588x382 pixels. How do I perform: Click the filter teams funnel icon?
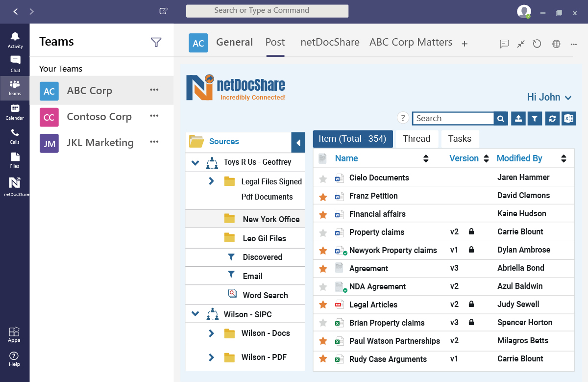click(x=156, y=42)
